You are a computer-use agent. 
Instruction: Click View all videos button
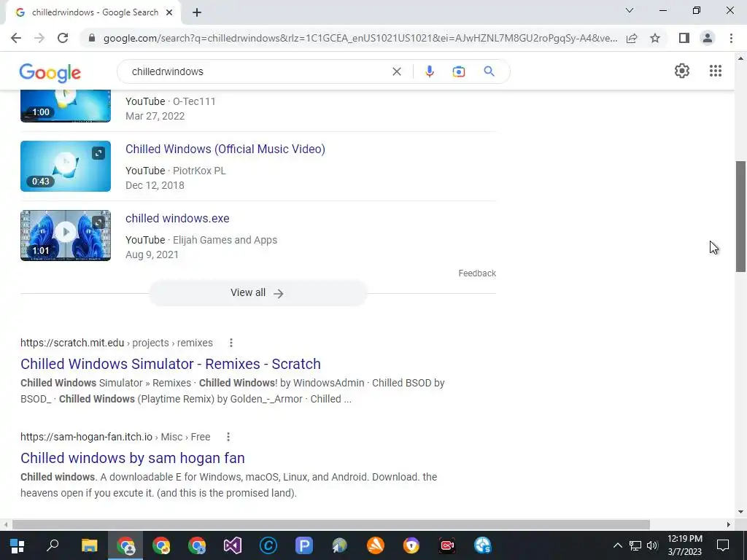[258, 293]
